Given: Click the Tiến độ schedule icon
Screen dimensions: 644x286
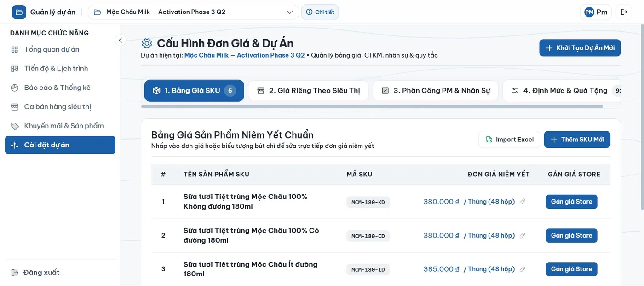Looking at the screenshot, I should pos(15,69).
